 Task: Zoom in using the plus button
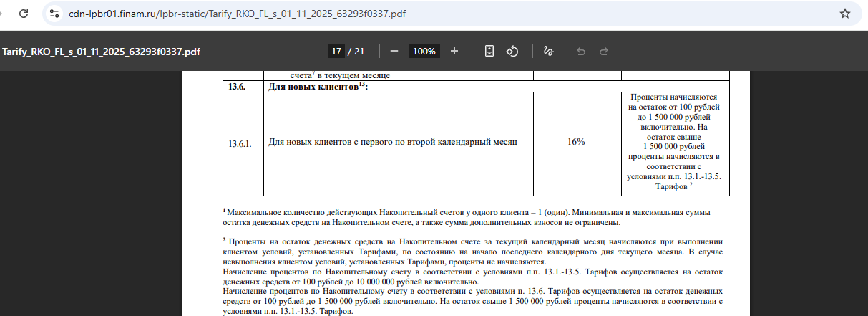[454, 52]
